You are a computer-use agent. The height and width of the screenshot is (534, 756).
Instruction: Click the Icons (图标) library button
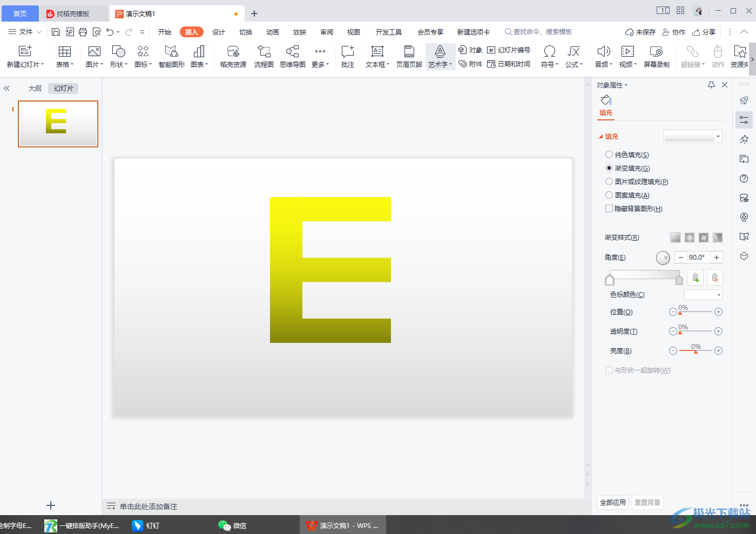pyautogui.click(x=143, y=57)
